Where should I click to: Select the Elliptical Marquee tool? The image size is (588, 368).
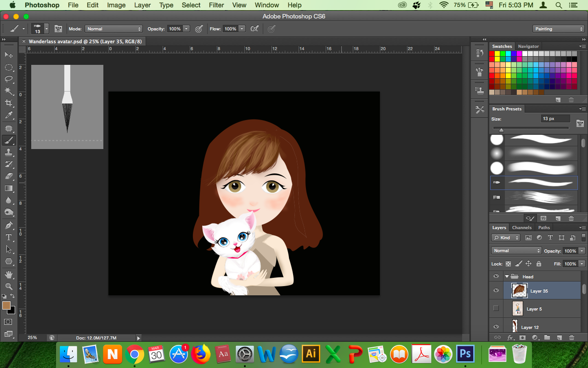tap(9, 67)
